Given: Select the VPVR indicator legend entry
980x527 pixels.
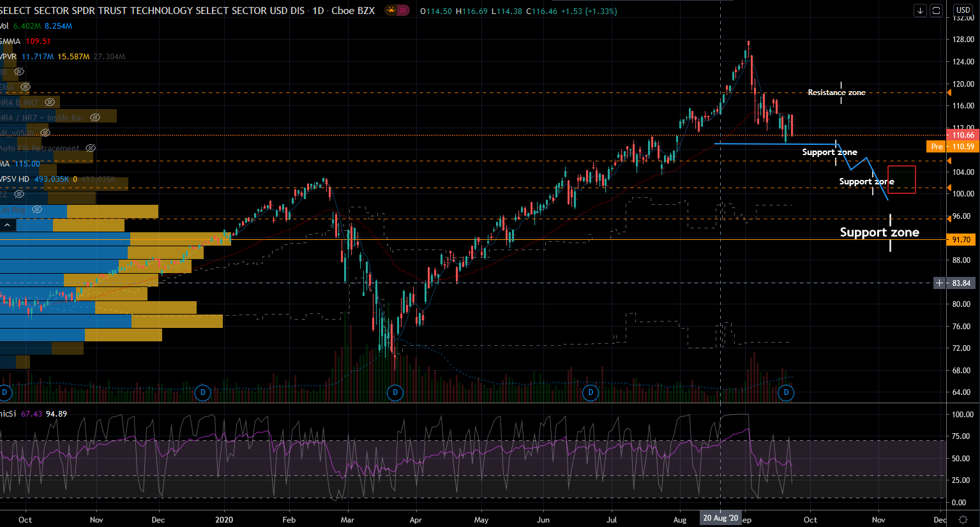Looking at the screenshot, I should point(8,57).
